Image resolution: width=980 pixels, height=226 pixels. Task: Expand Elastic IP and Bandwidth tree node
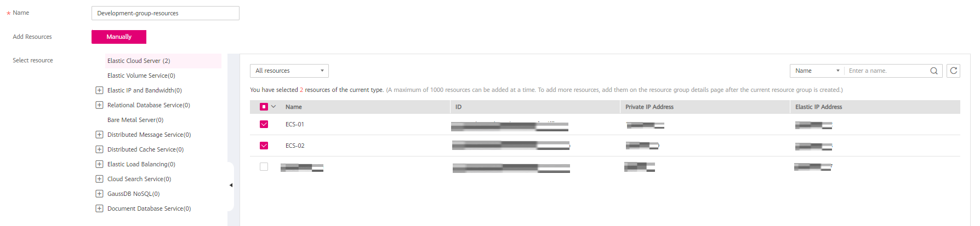tap(99, 90)
